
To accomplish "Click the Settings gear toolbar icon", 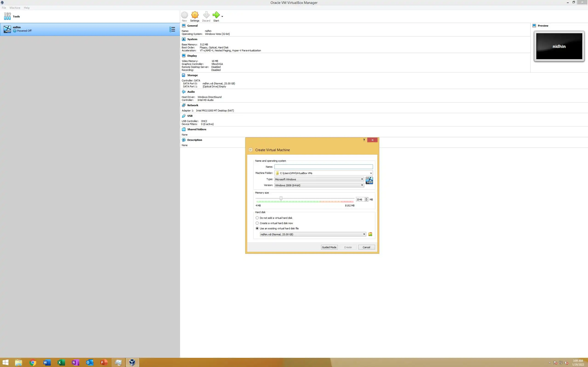I will (195, 15).
